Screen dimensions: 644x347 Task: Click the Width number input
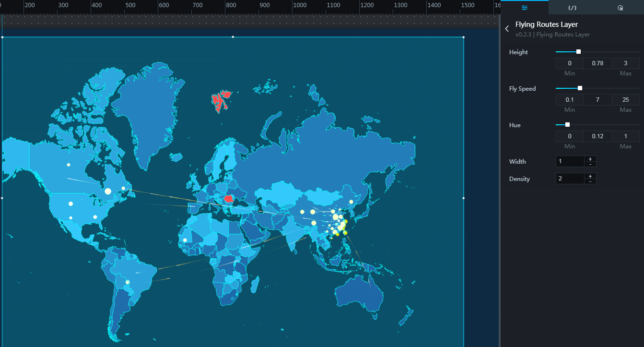point(570,161)
